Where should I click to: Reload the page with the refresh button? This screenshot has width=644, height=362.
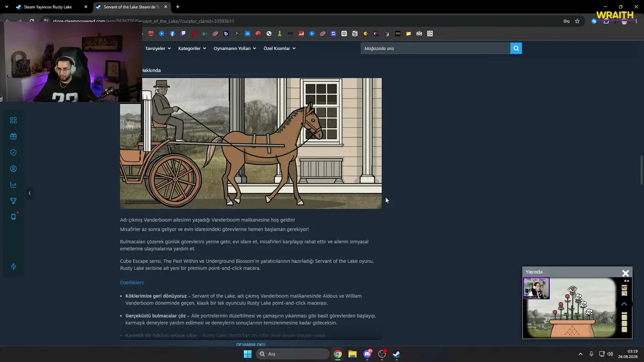32,21
